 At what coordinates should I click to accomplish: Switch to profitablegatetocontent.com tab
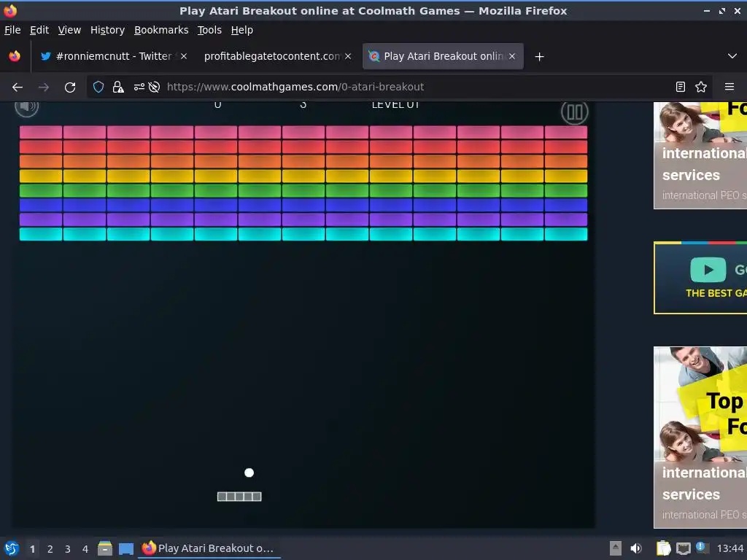pyautogui.click(x=277, y=56)
